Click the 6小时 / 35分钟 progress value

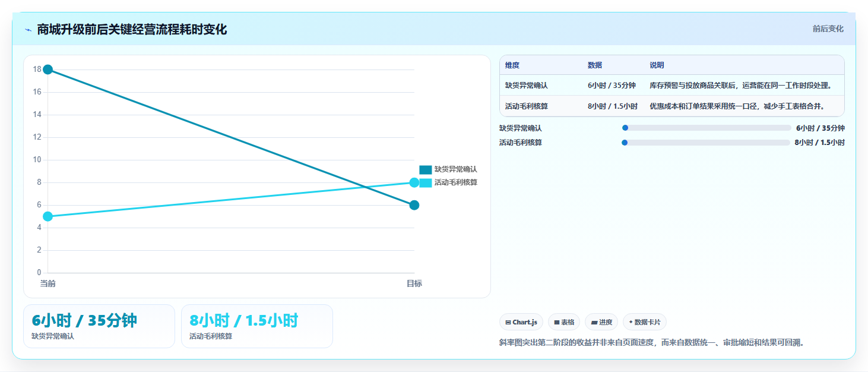[x=821, y=128]
